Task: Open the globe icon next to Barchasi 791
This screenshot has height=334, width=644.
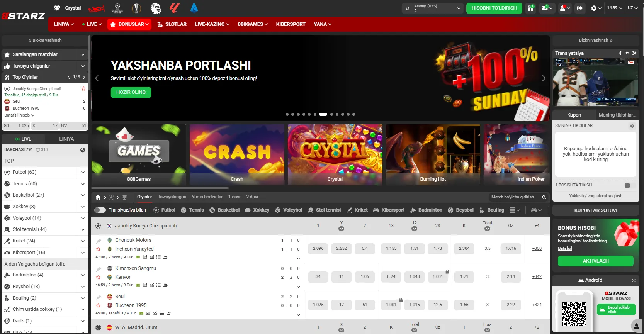Action: tap(83, 150)
